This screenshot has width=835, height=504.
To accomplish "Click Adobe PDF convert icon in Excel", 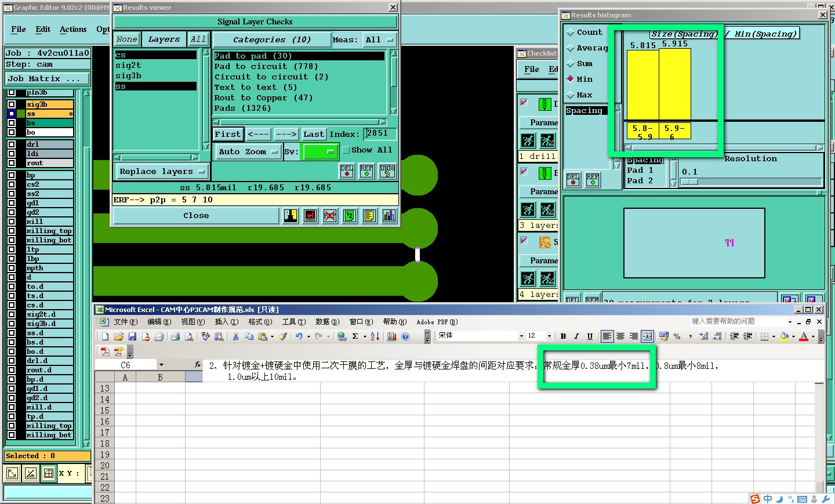I will pyautogui.click(x=105, y=351).
